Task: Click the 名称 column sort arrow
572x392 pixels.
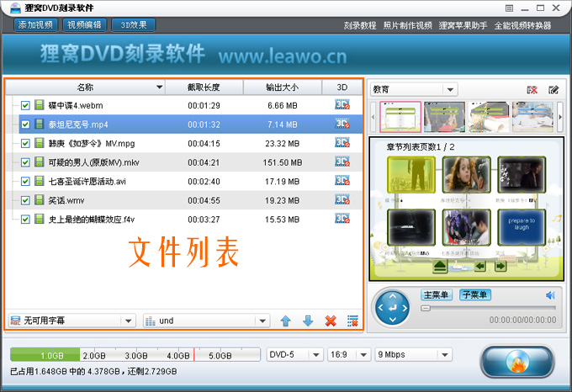Action: (160, 87)
